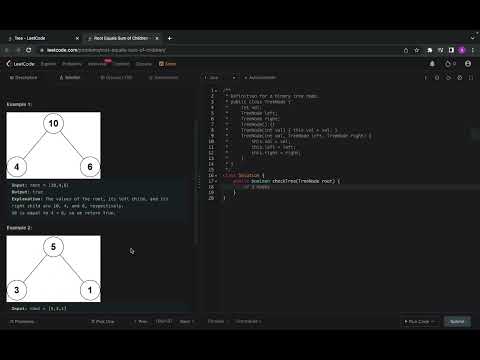Viewport: 480px width, 360px height.
Task: Open the Contest menu item
Action: (x=122, y=64)
